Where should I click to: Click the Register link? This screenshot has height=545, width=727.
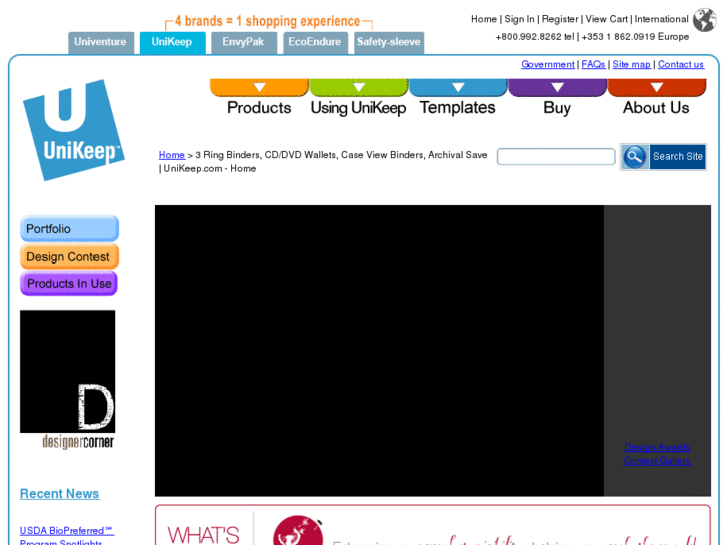560,19
